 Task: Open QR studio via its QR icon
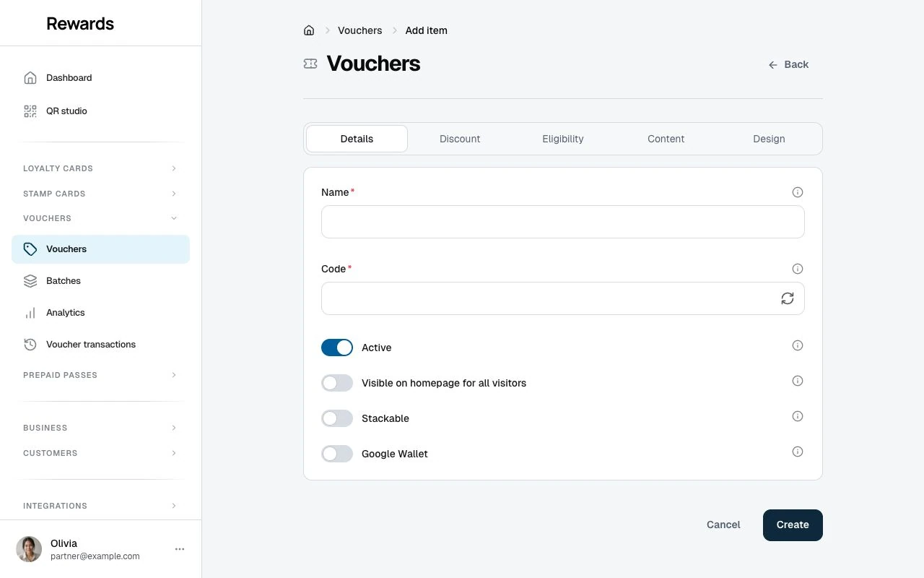coord(30,111)
